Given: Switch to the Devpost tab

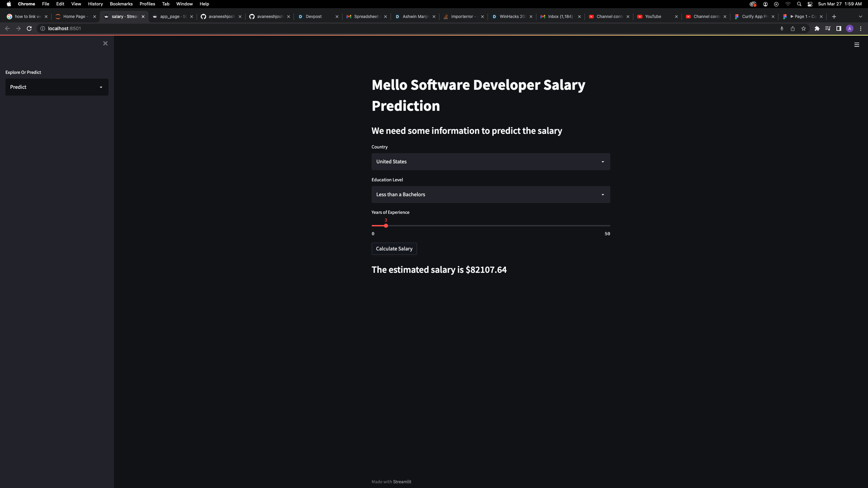Looking at the screenshot, I should tap(314, 16).
